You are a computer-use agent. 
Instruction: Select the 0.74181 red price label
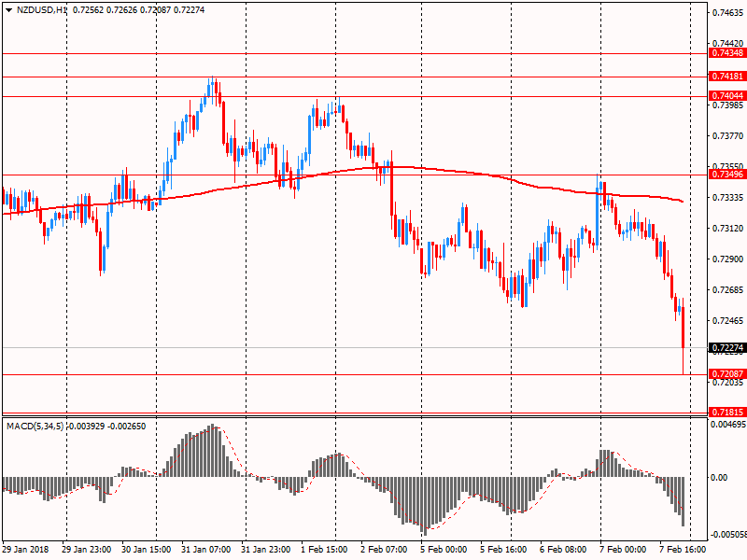tap(726, 76)
